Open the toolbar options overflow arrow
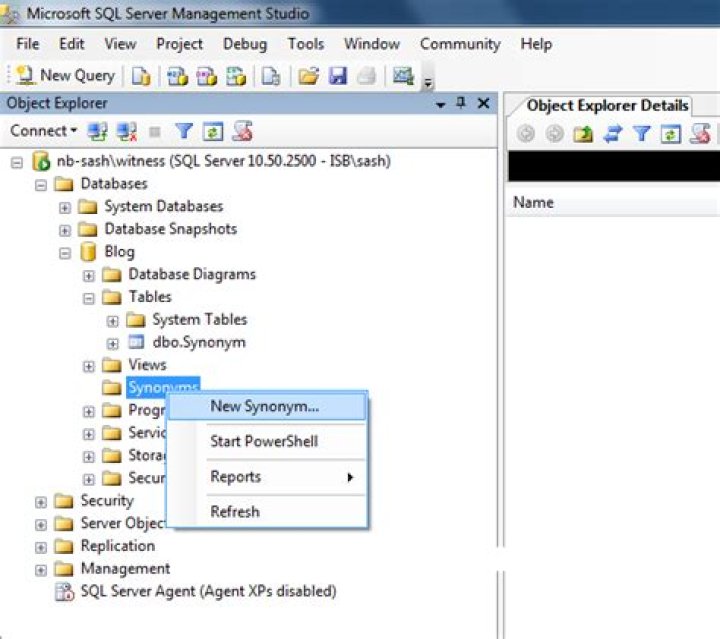The width and height of the screenshot is (720, 639). coord(428,83)
